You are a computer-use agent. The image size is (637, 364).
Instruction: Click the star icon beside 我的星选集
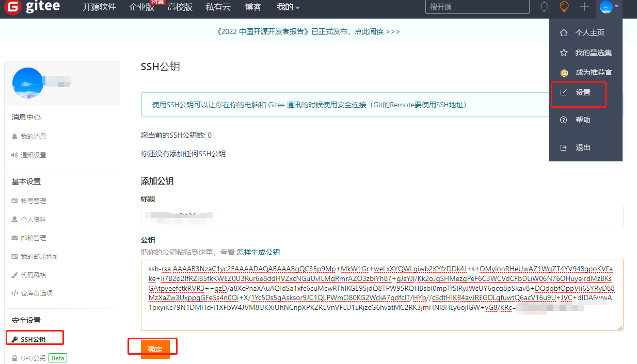point(564,53)
